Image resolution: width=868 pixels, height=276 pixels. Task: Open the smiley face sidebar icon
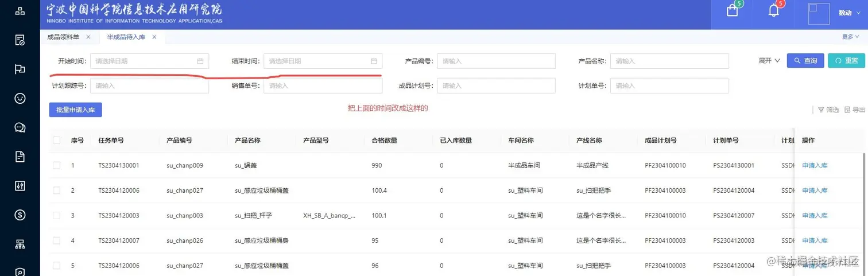tap(20, 98)
